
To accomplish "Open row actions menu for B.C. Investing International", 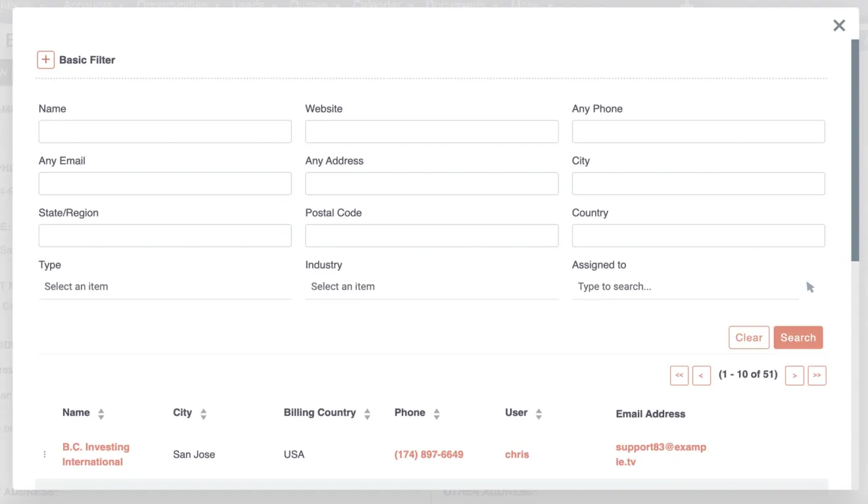I will (44, 454).
